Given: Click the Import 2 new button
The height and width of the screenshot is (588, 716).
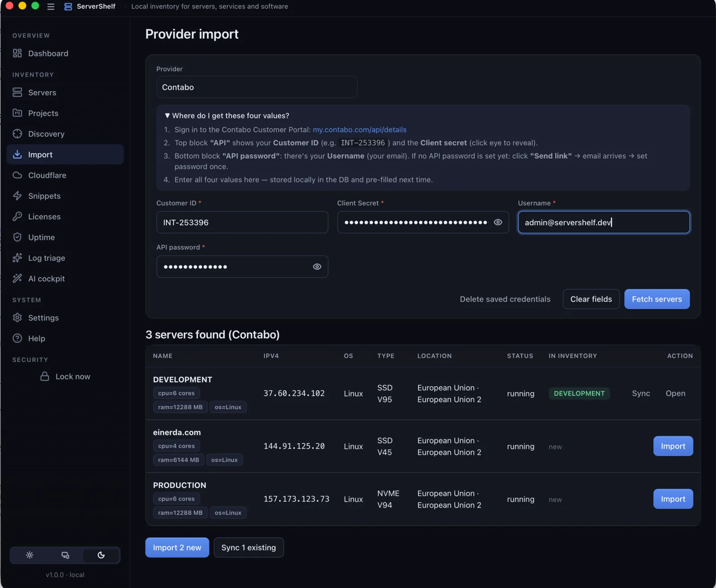Looking at the screenshot, I should 177,547.
